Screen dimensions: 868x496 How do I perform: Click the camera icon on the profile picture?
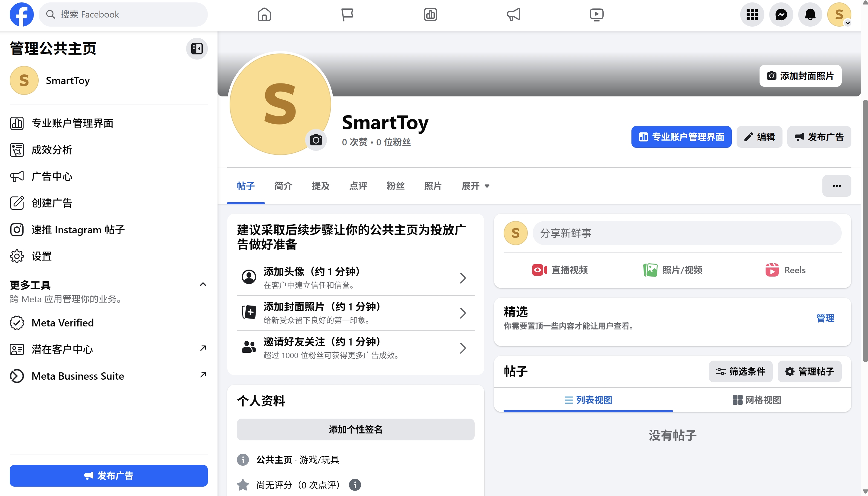tap(316, 140)
